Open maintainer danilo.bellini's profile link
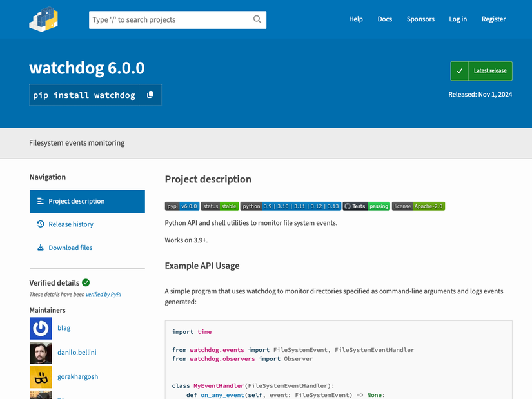The width and height of the screenshot is (532, 399). point(77,352)
